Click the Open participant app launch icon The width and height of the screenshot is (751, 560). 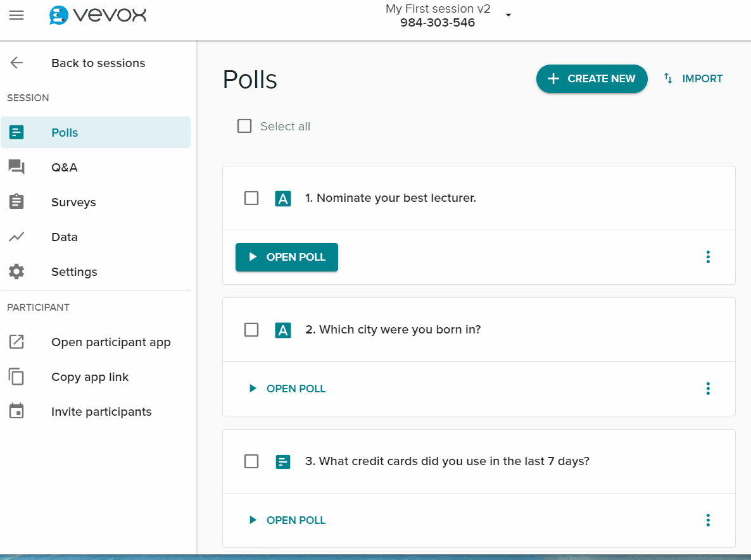[16, 342]
